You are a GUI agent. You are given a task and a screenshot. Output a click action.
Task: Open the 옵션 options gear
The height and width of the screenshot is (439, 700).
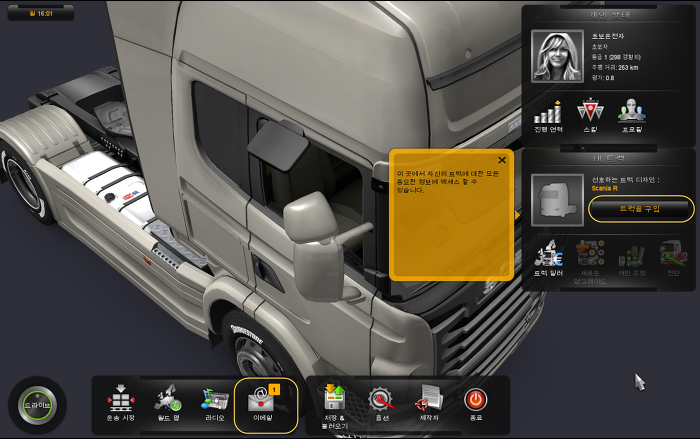click(382, 403)
